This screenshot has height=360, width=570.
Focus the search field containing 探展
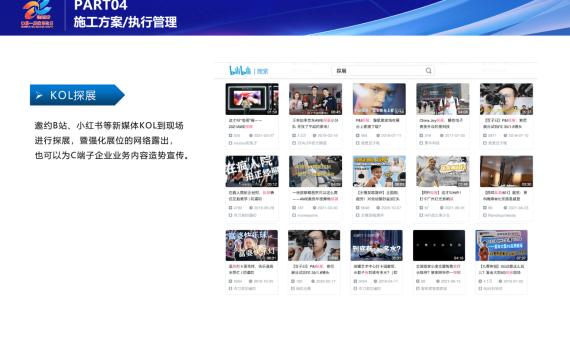[383, 71]
